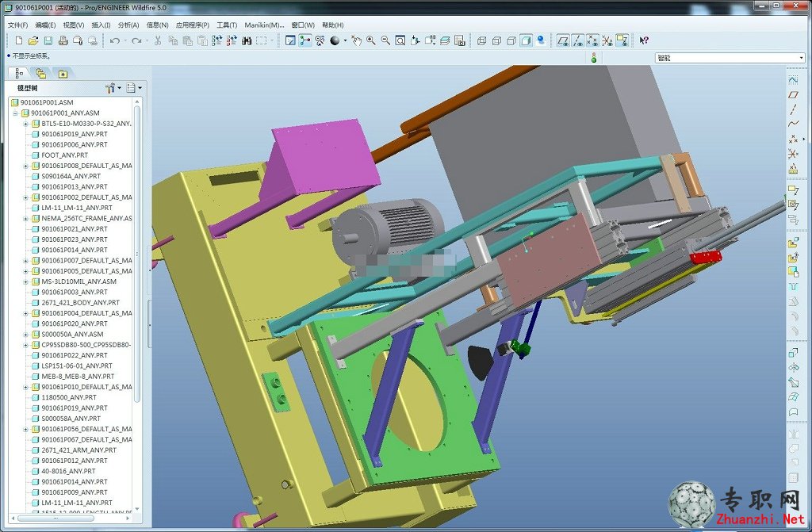812x532 pixels.
Task: Switch to the Favorites navigator tab
Action: tap(63, 73)
